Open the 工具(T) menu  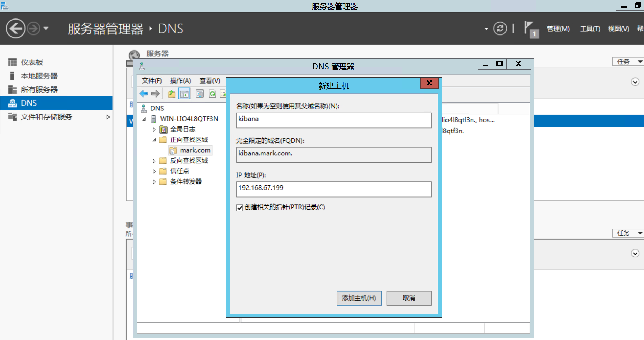[590, 29]
